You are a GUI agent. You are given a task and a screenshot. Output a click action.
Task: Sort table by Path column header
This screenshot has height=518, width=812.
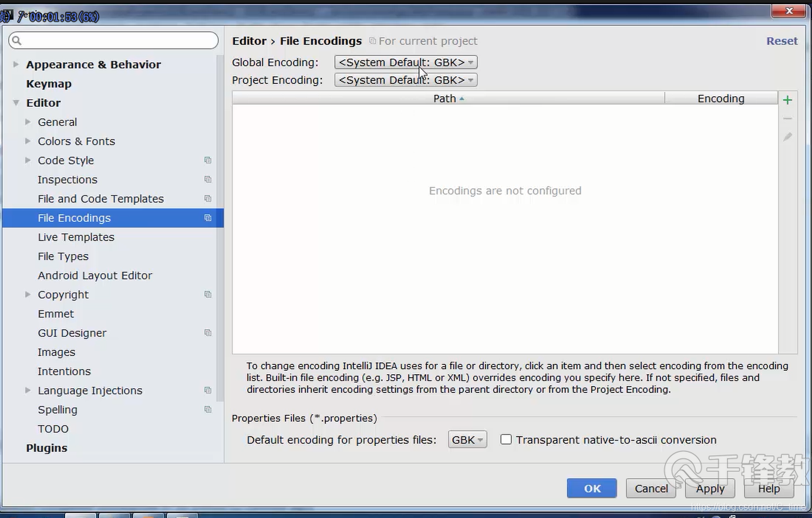(x=449, y=99)
